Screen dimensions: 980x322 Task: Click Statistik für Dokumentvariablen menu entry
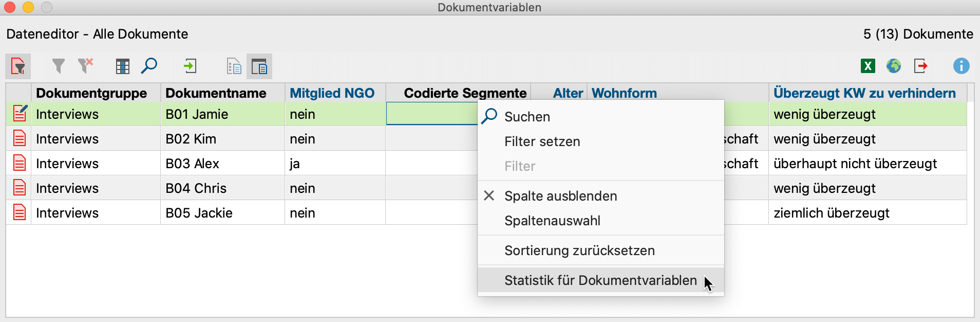coord(601,280)
